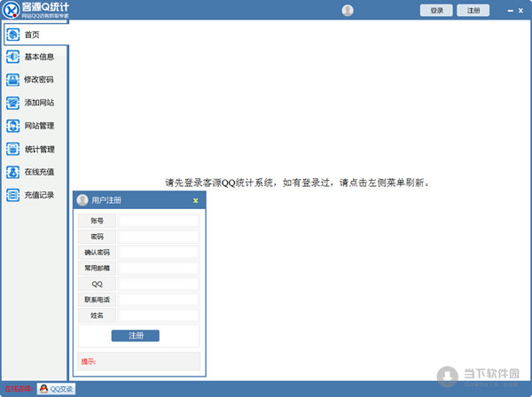This screenshot has width=532, height=397.
Task: Open 网站管理 from the sidebar
Action: tap(35, 126)
